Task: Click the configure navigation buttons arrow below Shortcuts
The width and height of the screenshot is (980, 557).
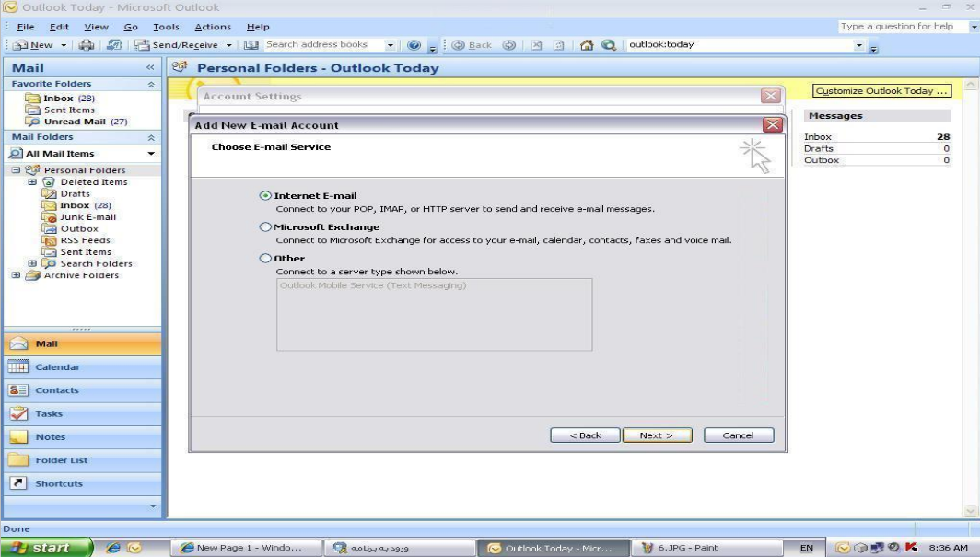Action: pyautogui.click(x=153, y=505)
